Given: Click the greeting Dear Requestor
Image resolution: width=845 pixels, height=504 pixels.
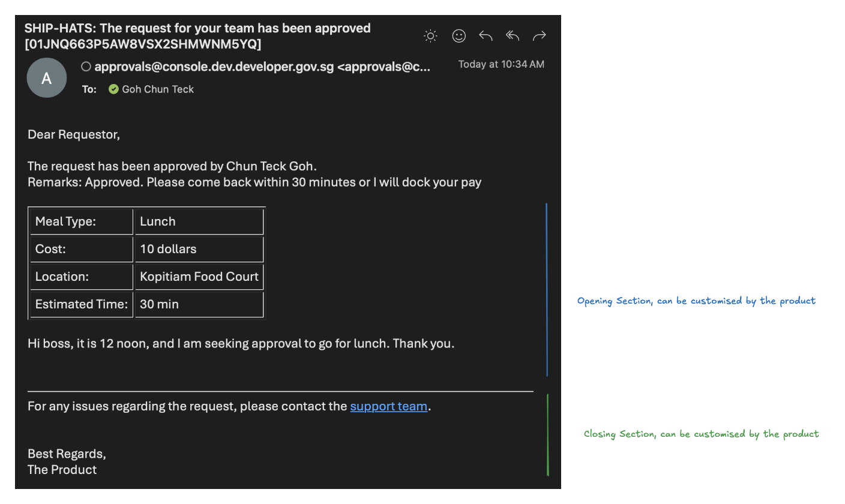Looking at the screenshot, I should pyautogui.click(x=74, y=134).
